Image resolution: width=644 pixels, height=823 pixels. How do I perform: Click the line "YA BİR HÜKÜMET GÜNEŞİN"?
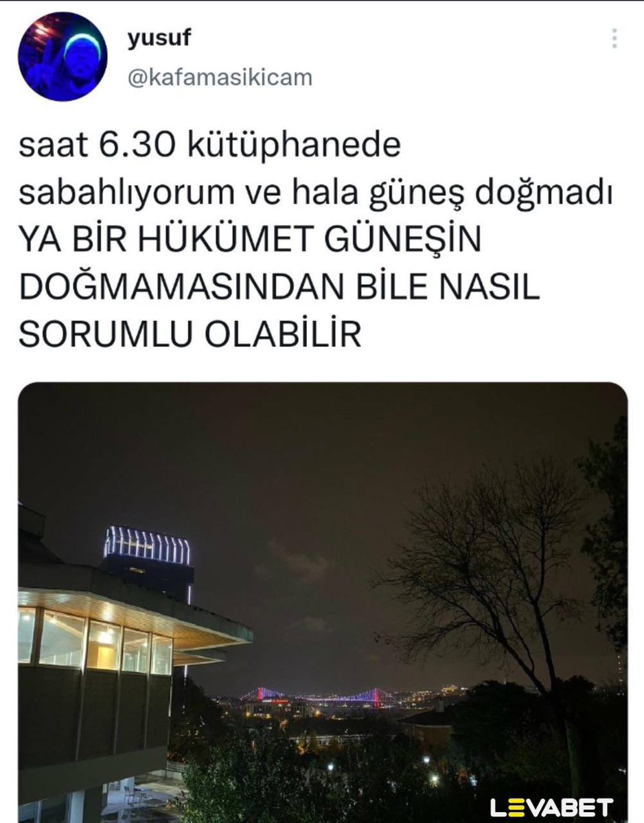point(250,240)
